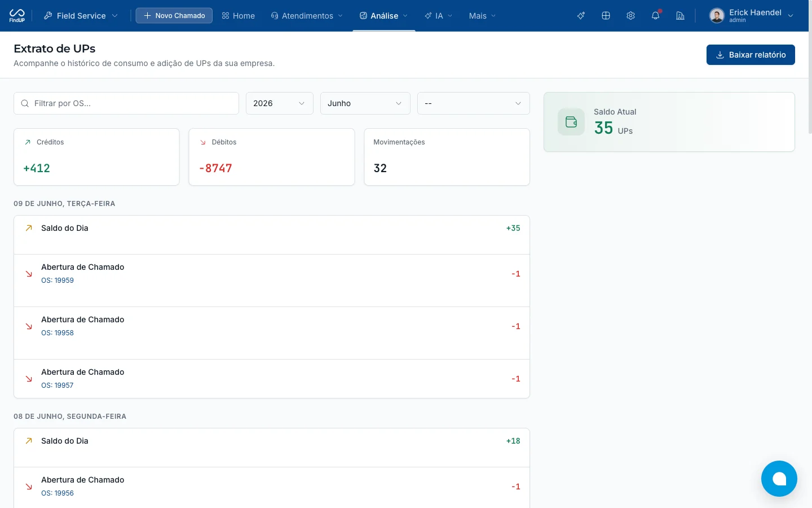Click the 08 DE JUNHO, SEGUNDA-FEIRA date heading
Image resolution: width=812 pixels, height=508 pixels.
70,417
